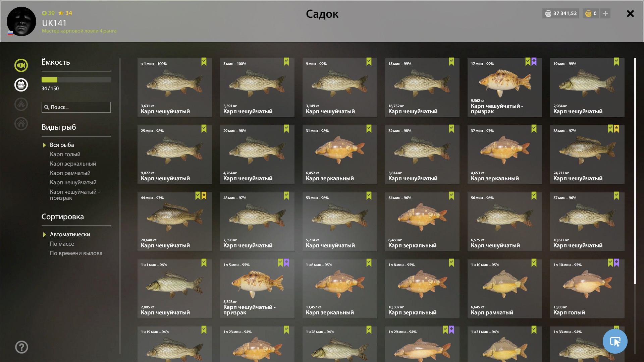Image resolution: width=644 pixels, height=362 pixels.
Task: Toggle the green bookmark on the 3,631 кг carp
Action: 204,62
